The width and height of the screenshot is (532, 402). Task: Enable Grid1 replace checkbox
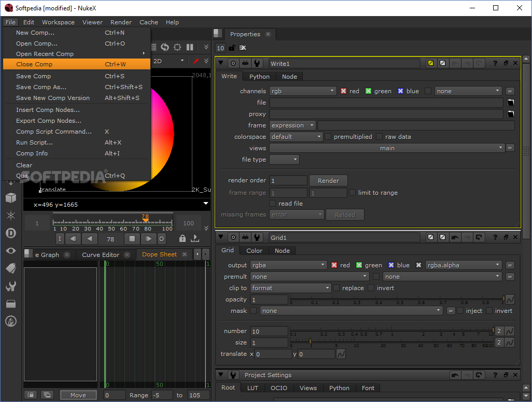(x=336, y=288)
